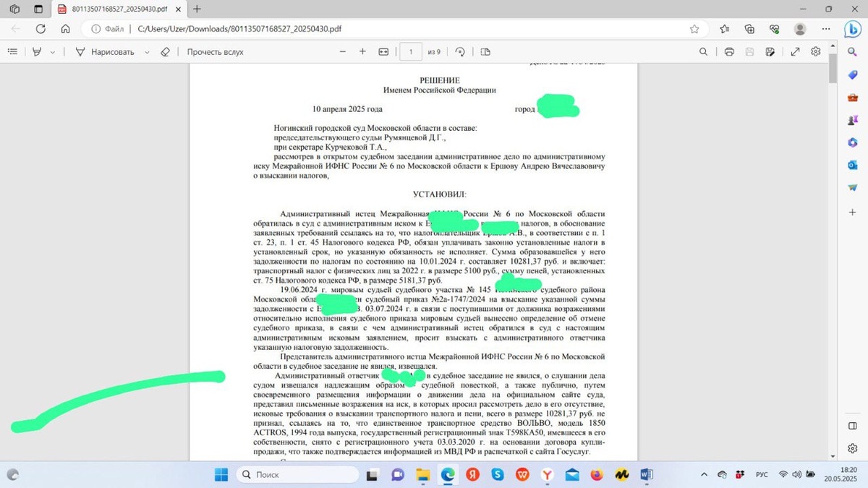Open the Mail app on the taskbar

[x=572, y=475]
